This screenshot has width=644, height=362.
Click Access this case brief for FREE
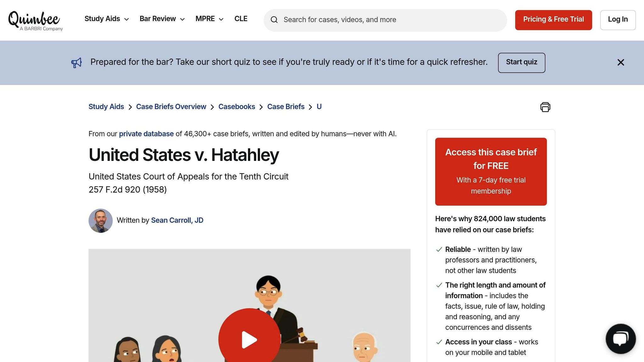tap(491, 172)
